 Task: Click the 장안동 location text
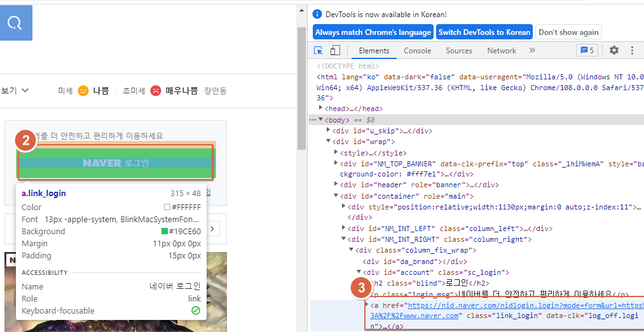[x=216, y=91]
